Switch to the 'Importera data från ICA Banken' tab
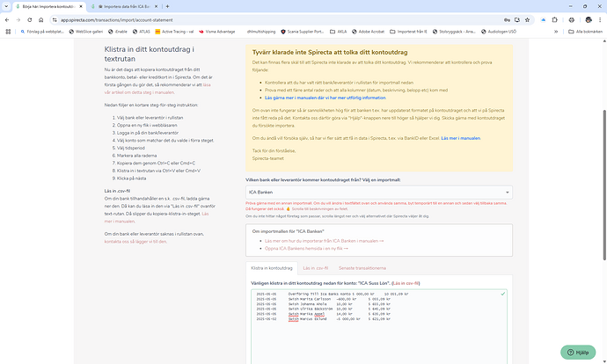 tap(125, 6)
